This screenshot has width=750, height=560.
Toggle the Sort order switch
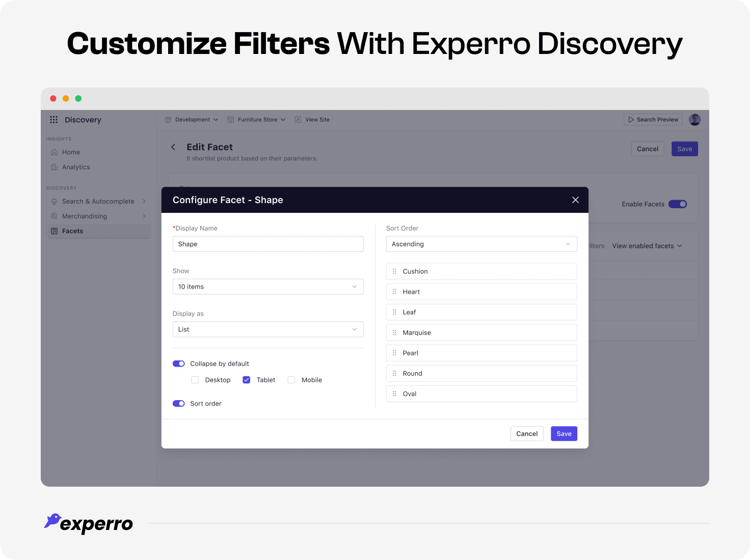click(179, 403)
